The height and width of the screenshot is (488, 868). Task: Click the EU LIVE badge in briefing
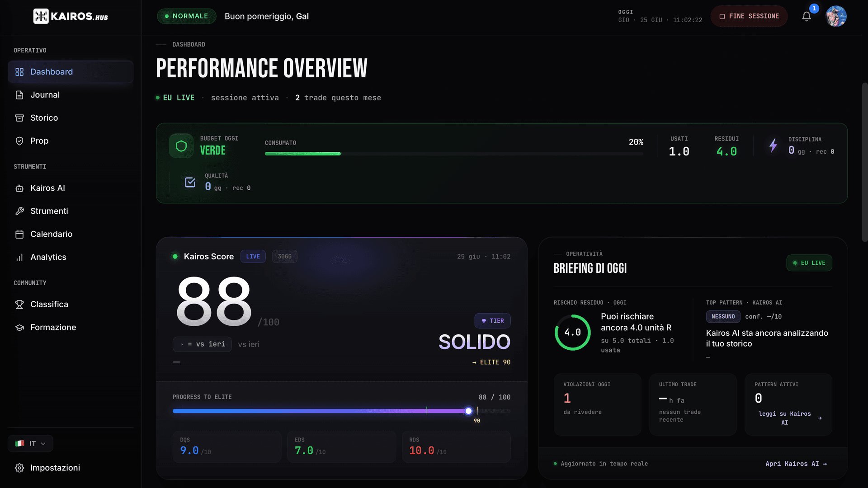click(x=809, y=263)
